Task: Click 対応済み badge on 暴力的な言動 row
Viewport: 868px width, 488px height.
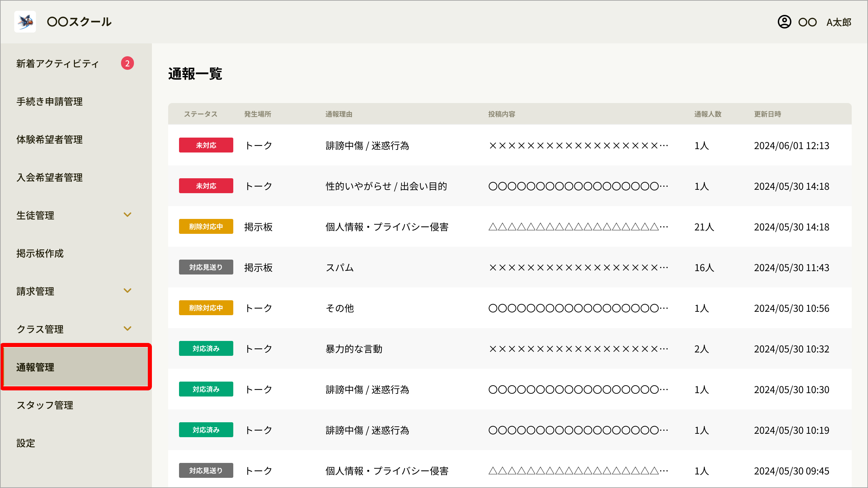Action: [206, 348]
